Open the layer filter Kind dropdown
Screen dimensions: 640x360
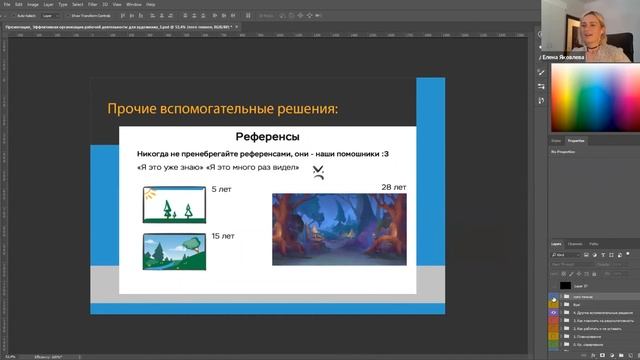tap(566, 255)
